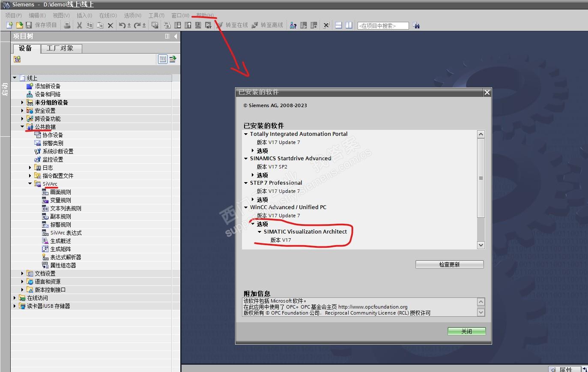Viewport: 588px width, 372px height.
Task: Expand the 语言和资源 node
Action: 22,282
